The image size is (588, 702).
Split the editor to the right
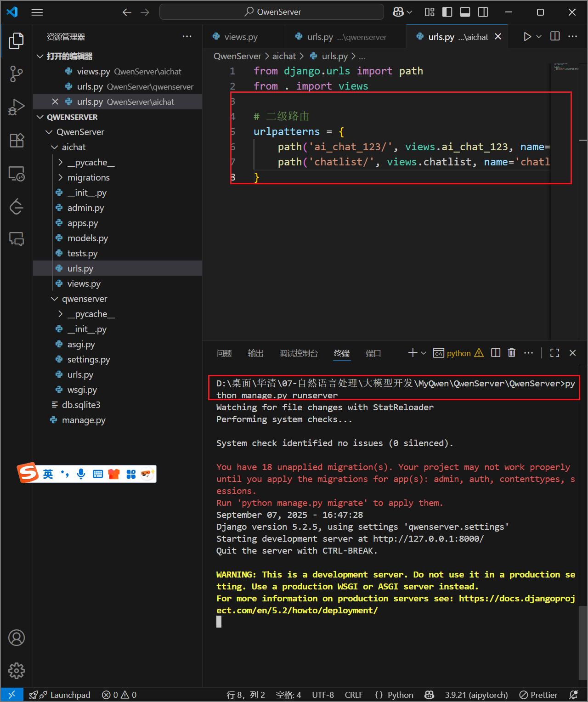(555, 37)
